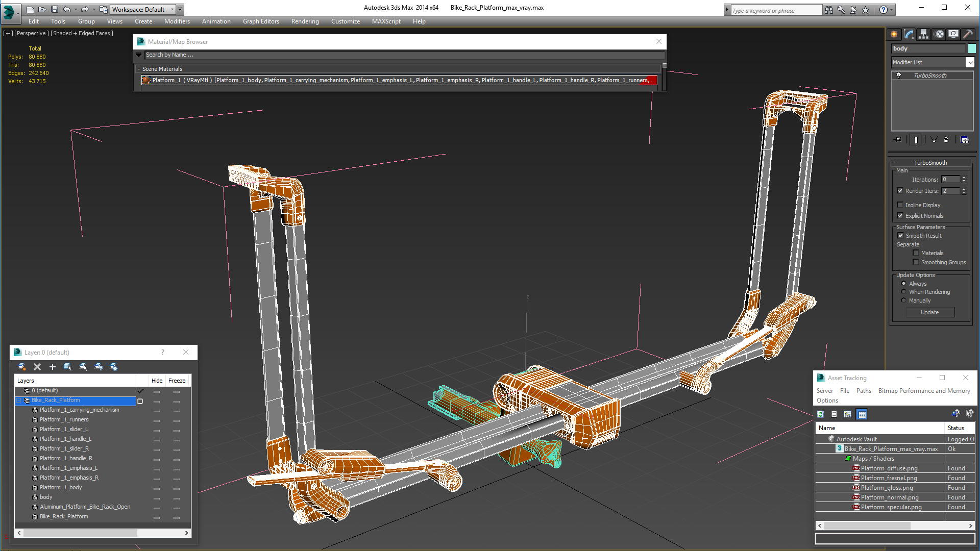Screen dimensions: 980x551
Task: Undo the last action with the arrow icon
Action: 66,10
